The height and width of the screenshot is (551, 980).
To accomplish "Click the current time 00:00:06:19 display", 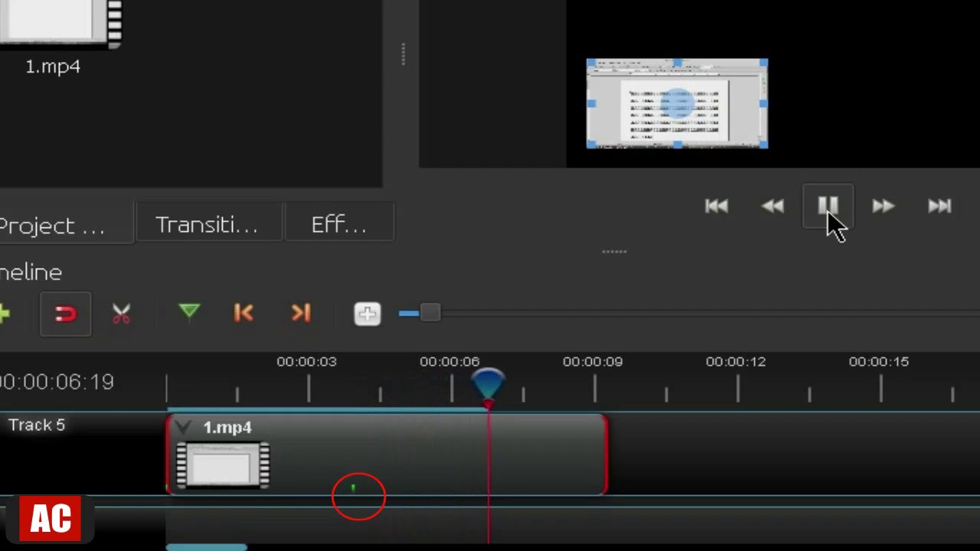I will click(x=57, y=381).
